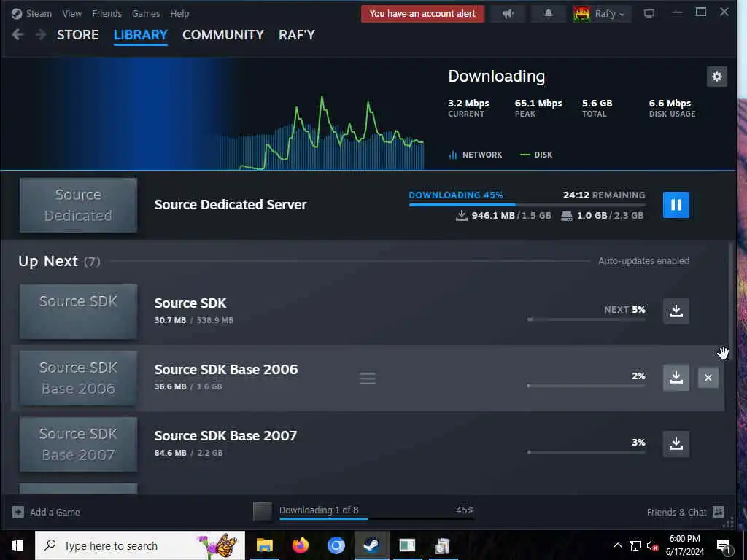Image resolution: width=747 pixels, height=560 pixels.
Task: Click the Add a Game plus icon
Action: click(x=18, y=513)
